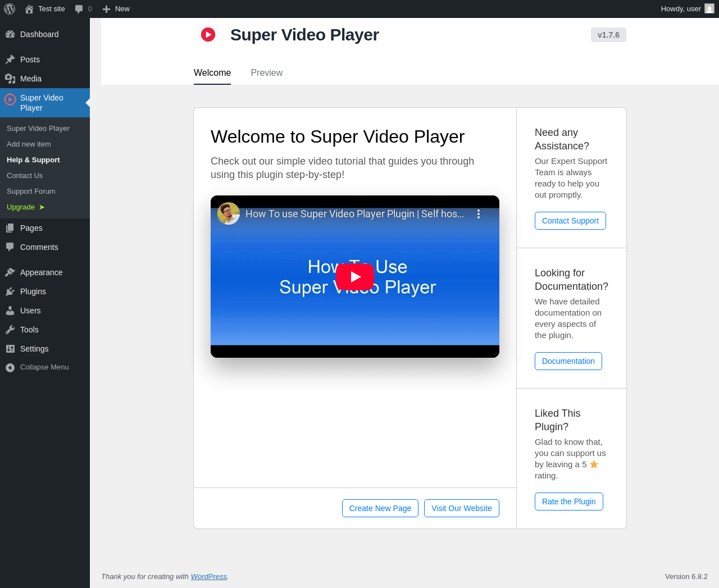Click the Contact Support button

[x=570, y=221]
